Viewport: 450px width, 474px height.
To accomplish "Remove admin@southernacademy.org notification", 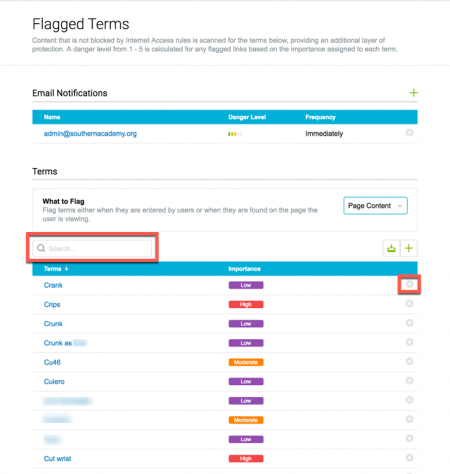I will tap(409, 133).
